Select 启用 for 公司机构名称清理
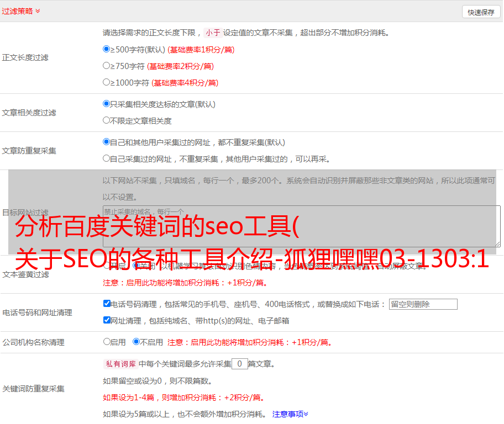The width and height of the screenshot is (504, 424). (x=107, y=342)
